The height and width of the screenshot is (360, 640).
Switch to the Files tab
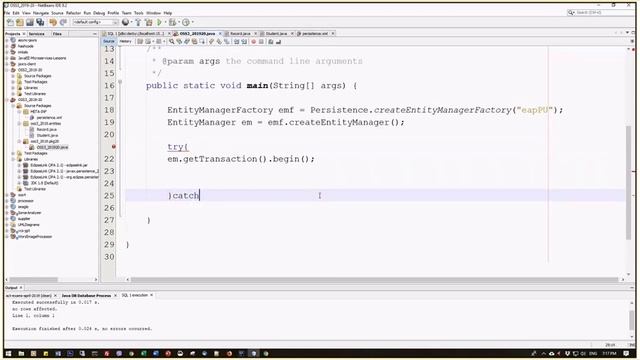(x=57, y=34)
